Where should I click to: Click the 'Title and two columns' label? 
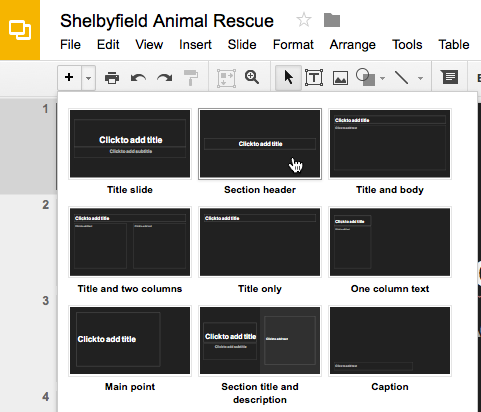[x=130, y=289]
